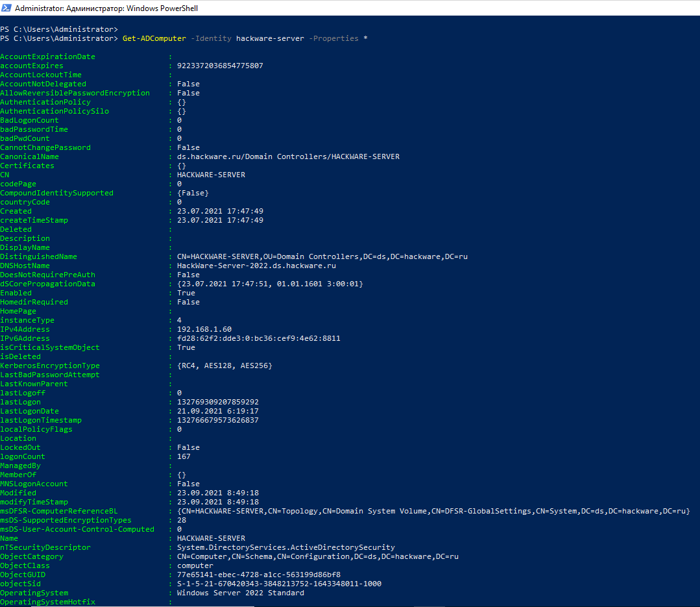
Task: Click the ObjectGUID value
Action: 258,575
